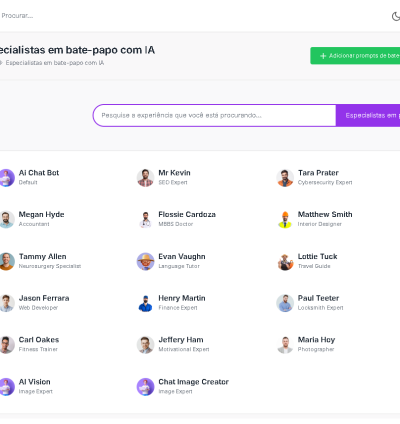This screenshot has height=424, width=400.
Task: Click the Fitness Trainer subtitle
Action: 38,349
